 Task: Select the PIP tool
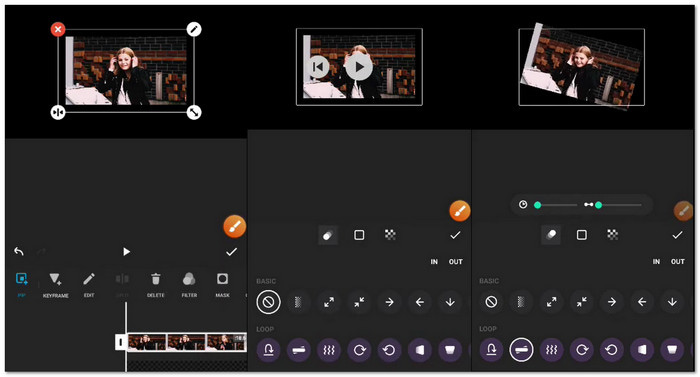tap(21, 284)
